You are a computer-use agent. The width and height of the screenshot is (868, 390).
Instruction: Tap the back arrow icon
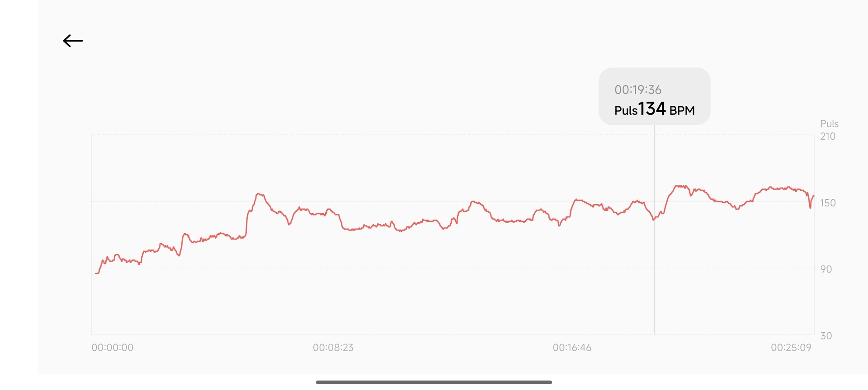(73, 41)
